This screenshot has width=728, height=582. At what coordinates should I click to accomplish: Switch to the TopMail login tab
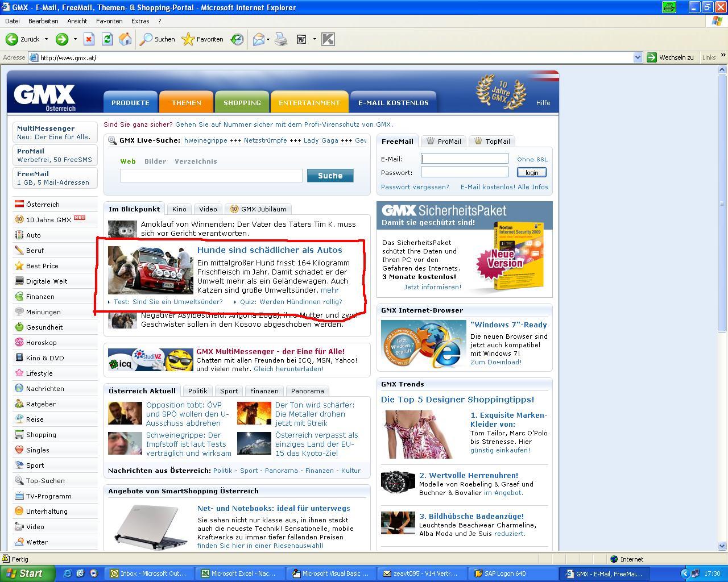[x=492, y=141]
